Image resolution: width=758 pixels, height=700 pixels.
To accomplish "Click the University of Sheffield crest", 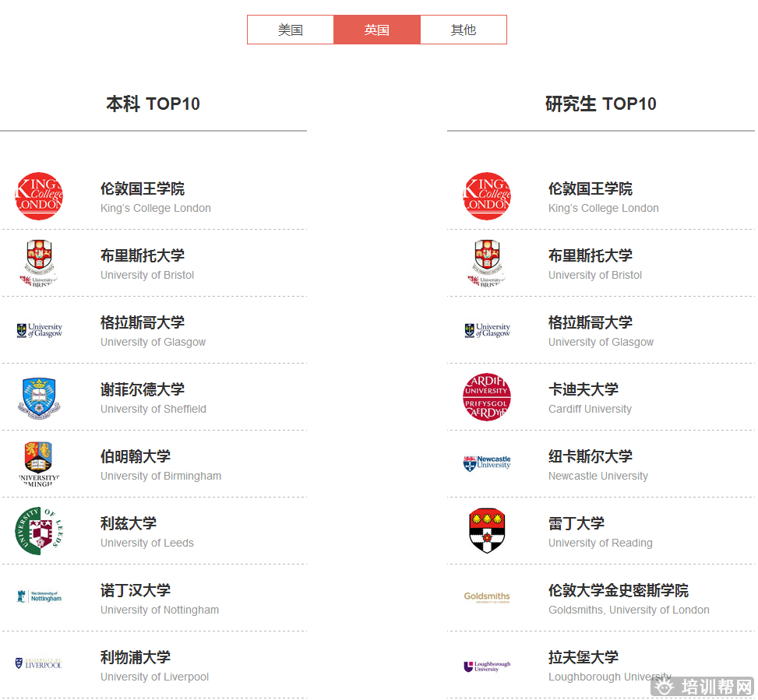I will click(x=39, y=398).
